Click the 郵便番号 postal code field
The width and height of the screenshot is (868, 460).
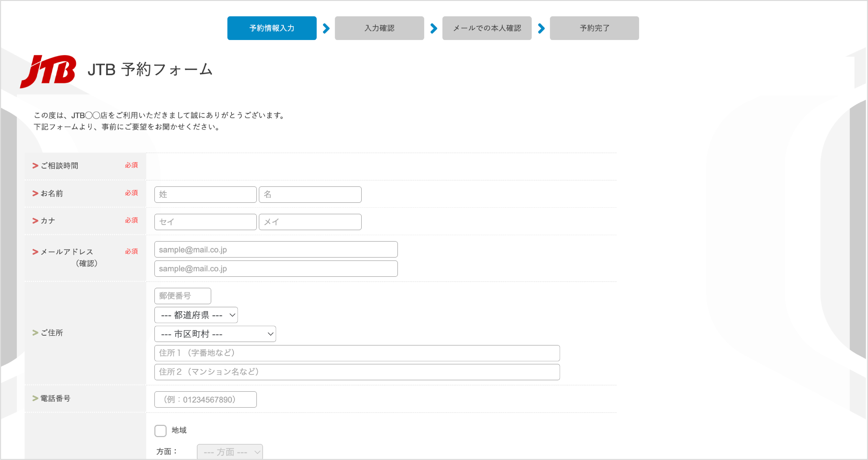(182, 296)
